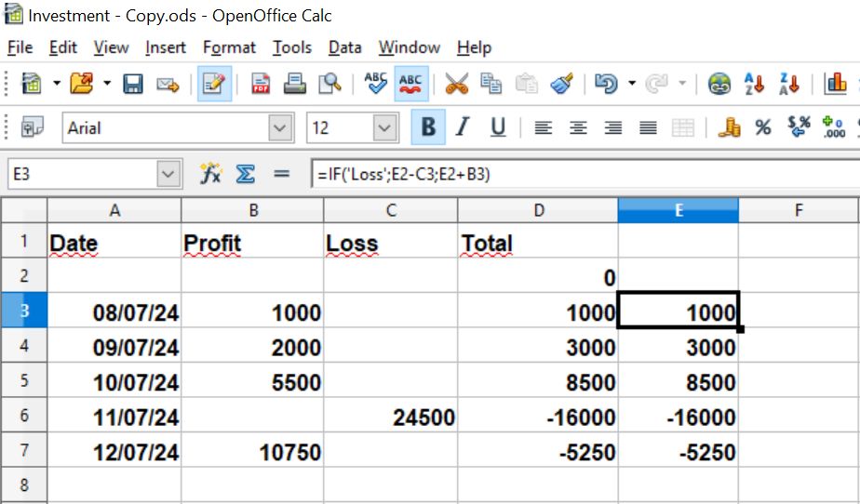
Task: Click the Function equals icon
Action: [281, 174]
